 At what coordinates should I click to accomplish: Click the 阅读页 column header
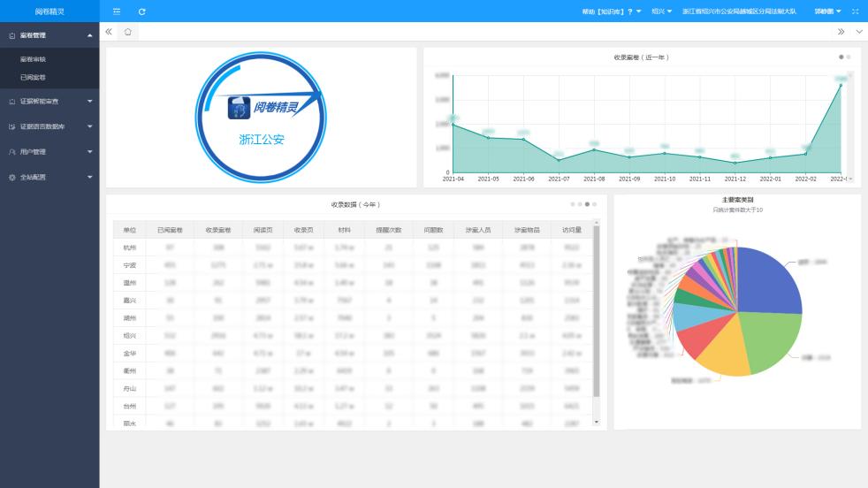coord(263,230)
